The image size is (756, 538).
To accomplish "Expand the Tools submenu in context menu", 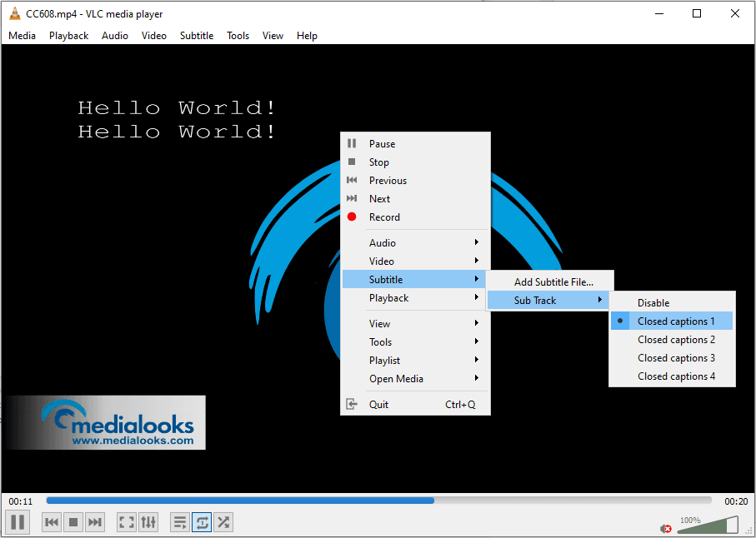I will (416, 342).
